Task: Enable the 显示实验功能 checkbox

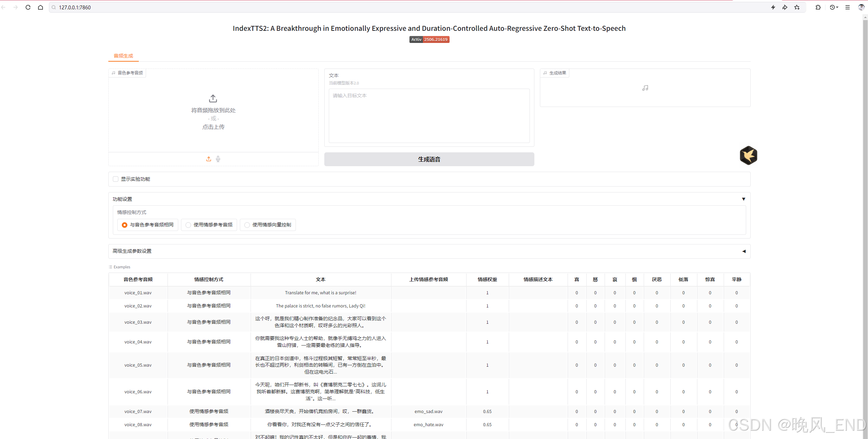Action: 116,179
